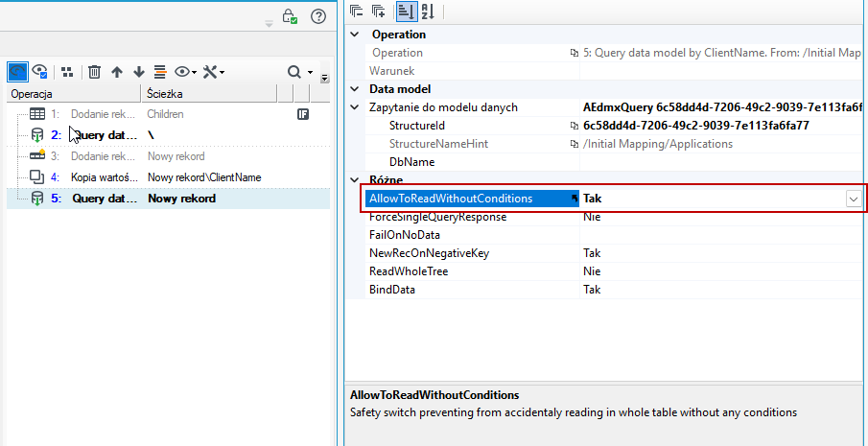The width and height of the screenshot is (868, 446).
Task: Select the ForceSingleQueryResponse property
Action: pyautogui.click(x=437, y=217)
